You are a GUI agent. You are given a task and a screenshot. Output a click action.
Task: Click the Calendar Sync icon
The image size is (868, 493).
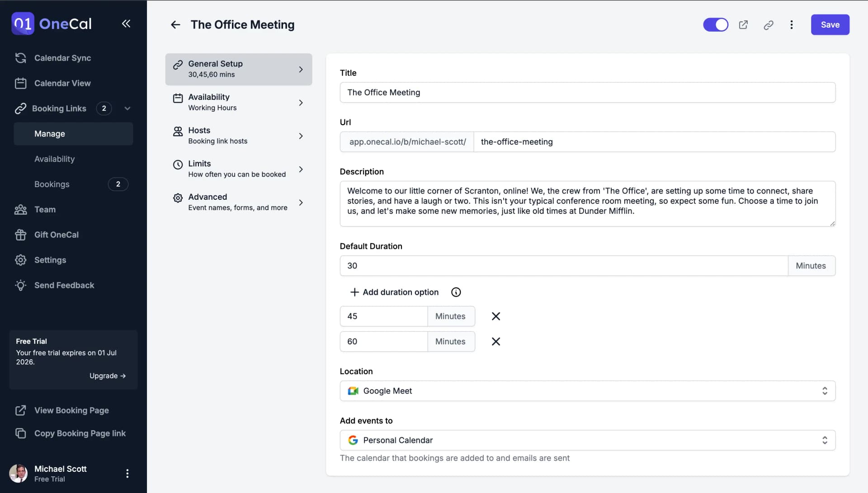point(20,58)
